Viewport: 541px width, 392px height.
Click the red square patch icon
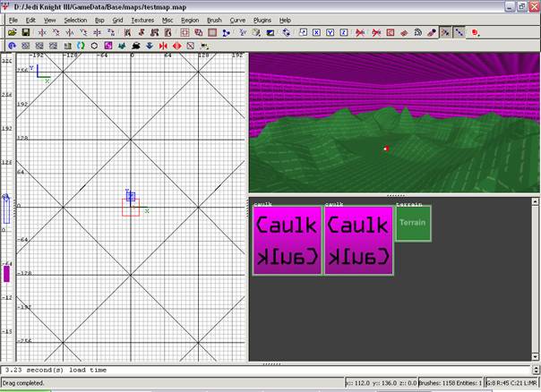[391, 32]
